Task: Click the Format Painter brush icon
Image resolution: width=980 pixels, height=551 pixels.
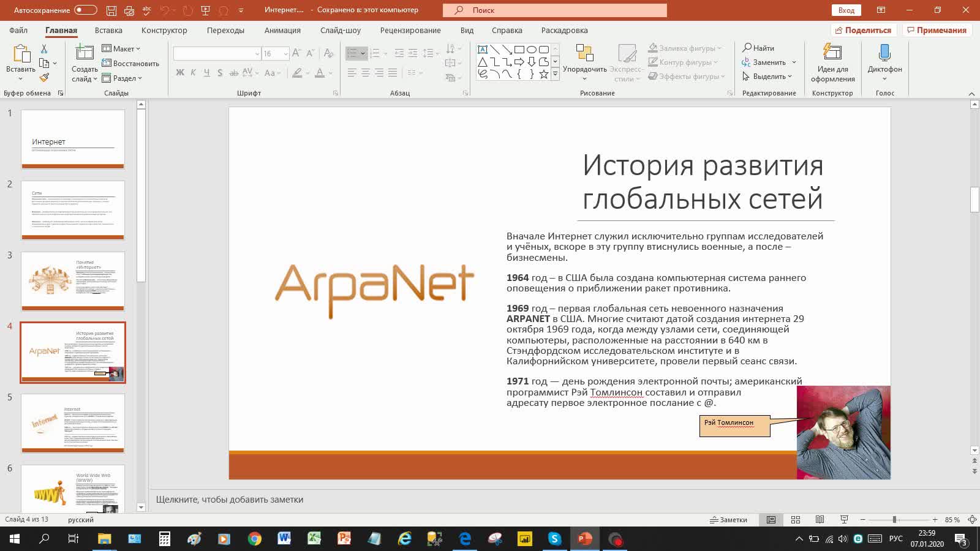Action: [44, 78]
